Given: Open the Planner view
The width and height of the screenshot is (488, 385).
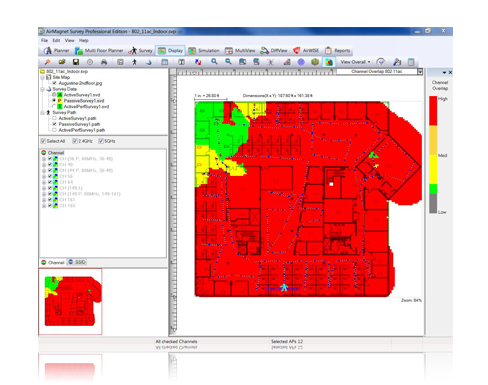Looking at the screenshot, I should click(57, 51).
